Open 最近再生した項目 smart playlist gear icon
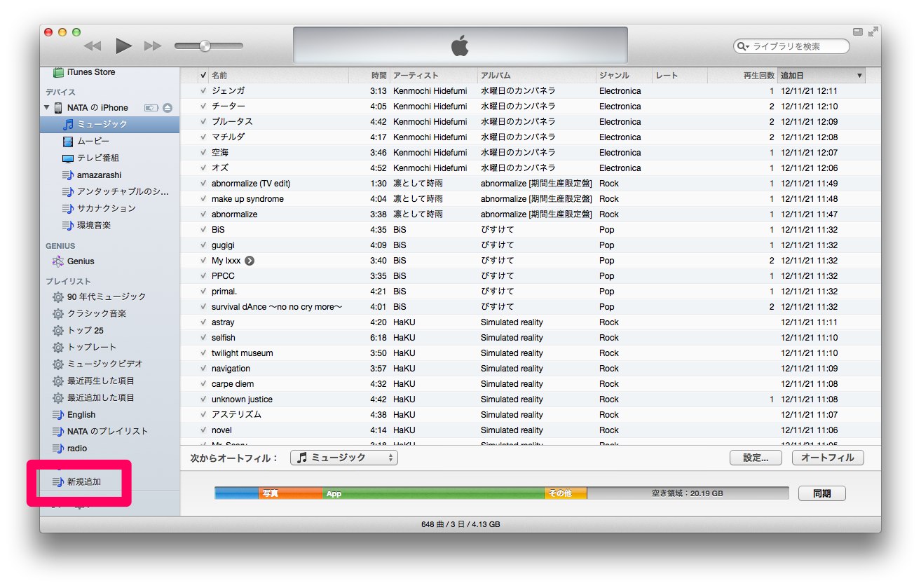 (x=58, y=381)
